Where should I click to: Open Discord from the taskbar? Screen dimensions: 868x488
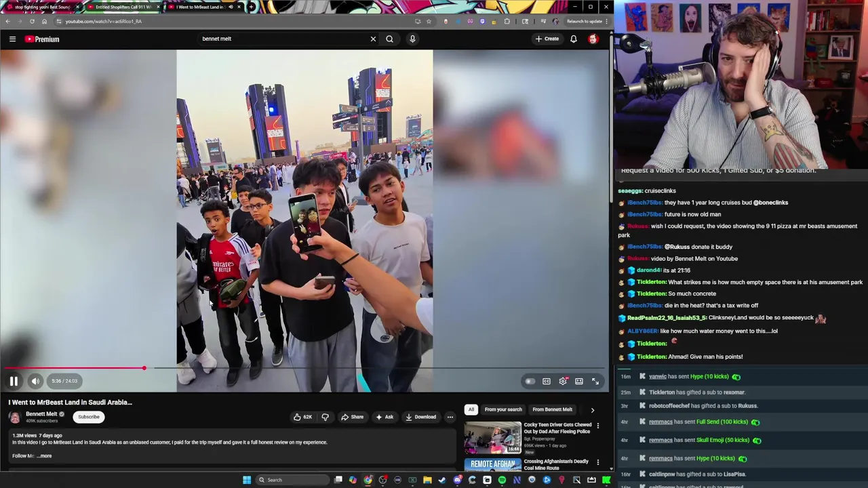[457, 480]
